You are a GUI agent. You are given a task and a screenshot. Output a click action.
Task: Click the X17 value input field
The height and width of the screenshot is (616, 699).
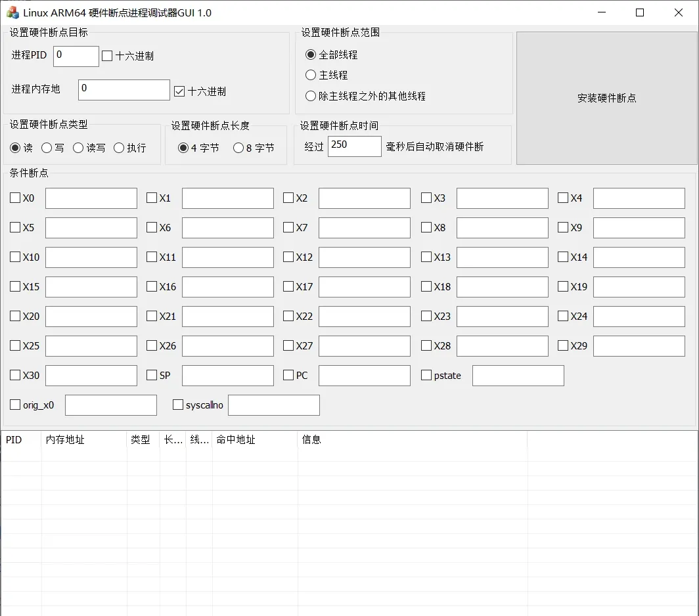click(x=364, y=287)
